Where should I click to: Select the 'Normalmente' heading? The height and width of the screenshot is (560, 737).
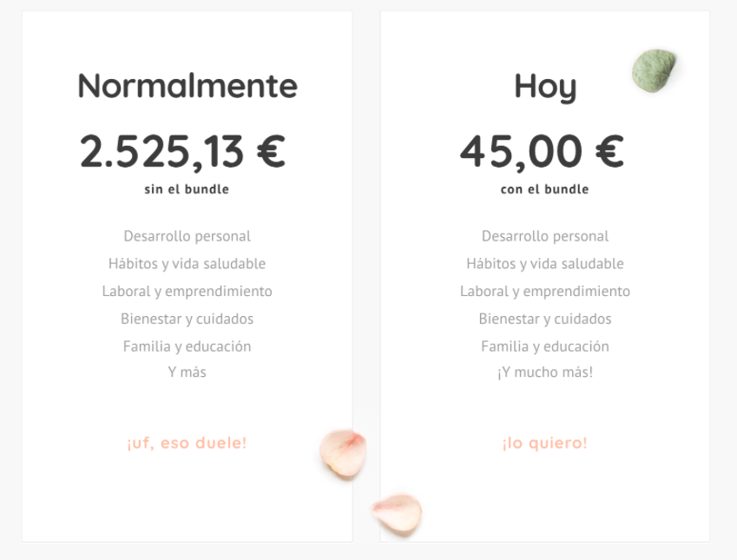(x=188, y=86)
